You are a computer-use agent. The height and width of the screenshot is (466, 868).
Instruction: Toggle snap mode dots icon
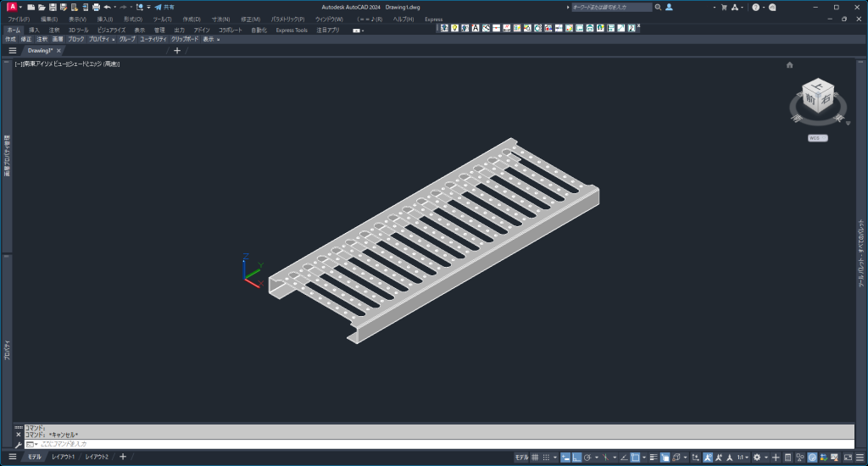click(x=547, y=458)
